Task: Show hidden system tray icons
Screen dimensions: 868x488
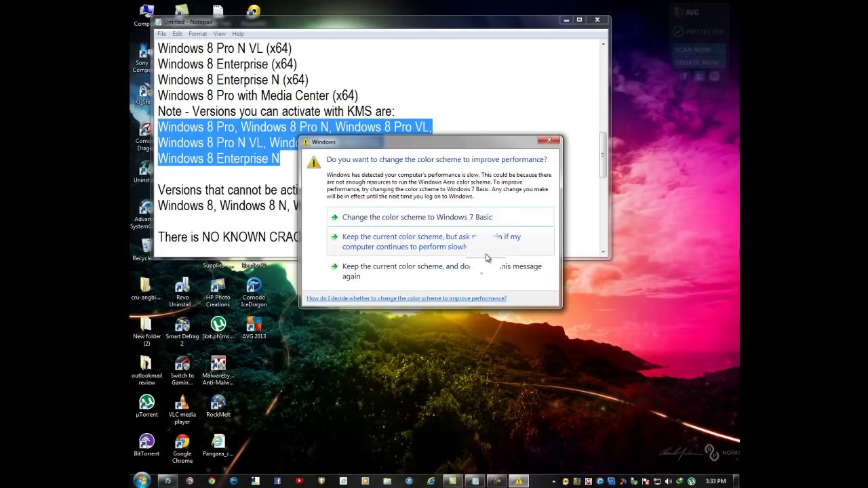Action: click(554, 481)
